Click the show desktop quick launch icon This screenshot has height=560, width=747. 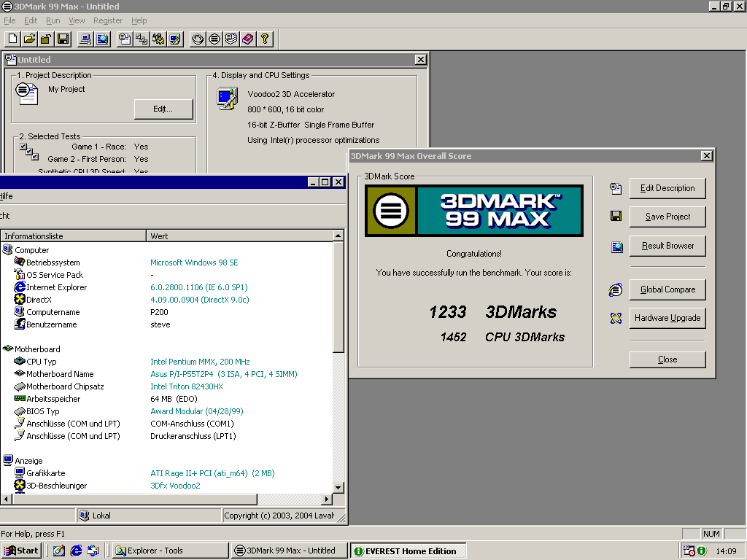tap(58, 551)
